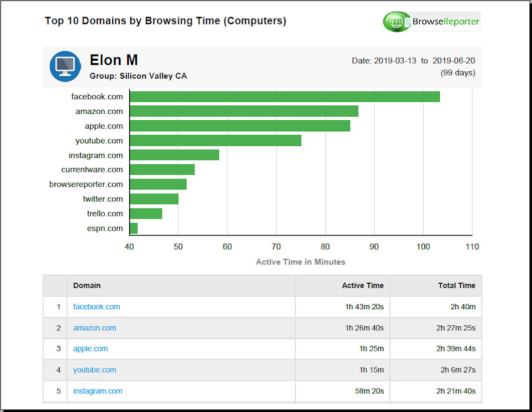Click the Domain column header
532x412 pixels.
[87, 285]
